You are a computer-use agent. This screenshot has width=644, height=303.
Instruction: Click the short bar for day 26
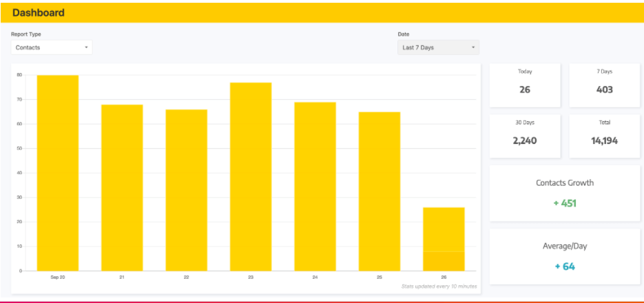click(x=444, y=229)
